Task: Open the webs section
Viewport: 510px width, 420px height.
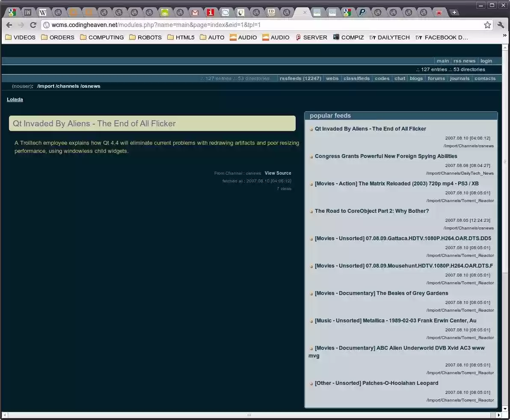Action: click(332, 78)
